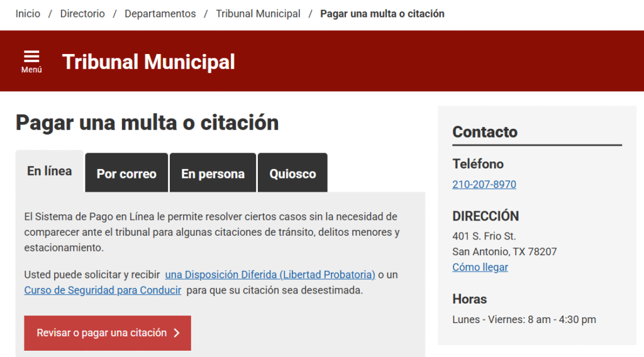Show the Quiosco tab
Screen dimensions: 644x357
(292, 173)
